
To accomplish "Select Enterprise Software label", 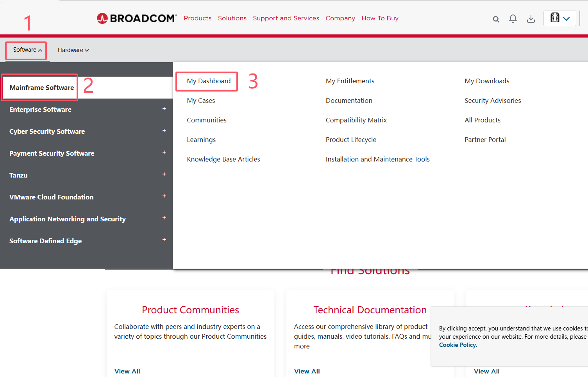I will pos(40,110).
